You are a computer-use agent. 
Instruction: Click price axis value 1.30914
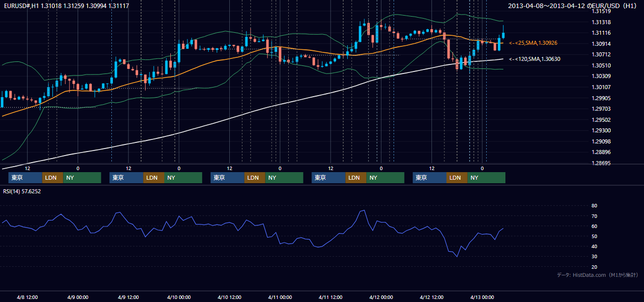click(x=601, y=44)
